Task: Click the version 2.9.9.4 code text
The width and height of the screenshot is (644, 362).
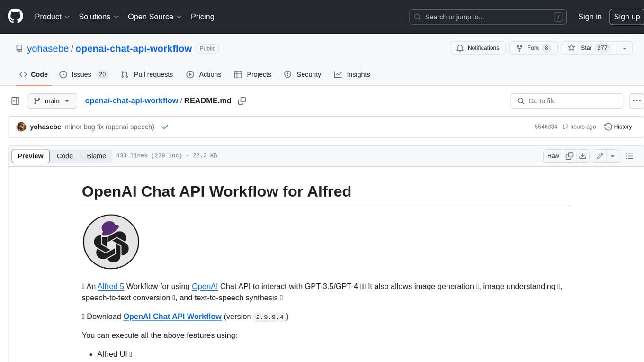Action: tap(270, 317)
